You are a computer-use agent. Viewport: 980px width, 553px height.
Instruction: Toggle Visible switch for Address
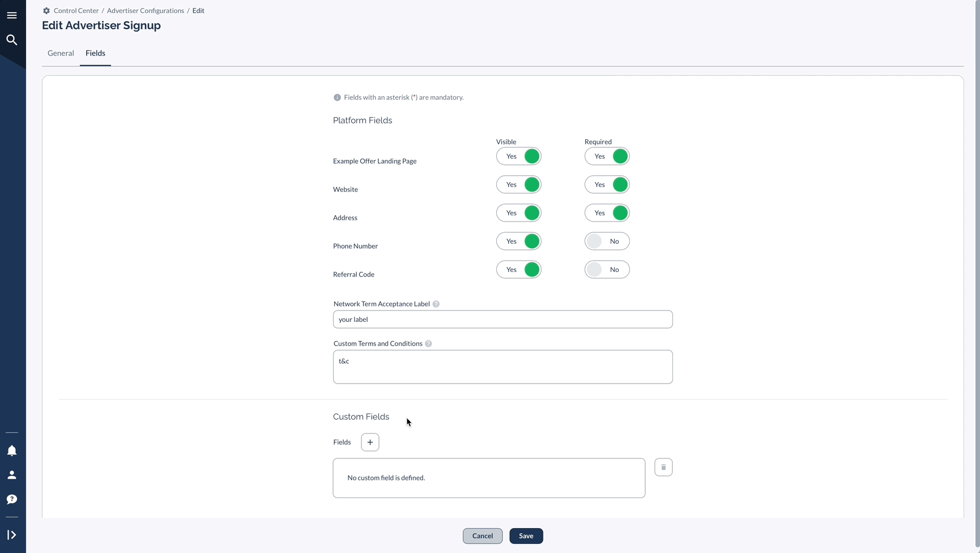tap(519, 213)
